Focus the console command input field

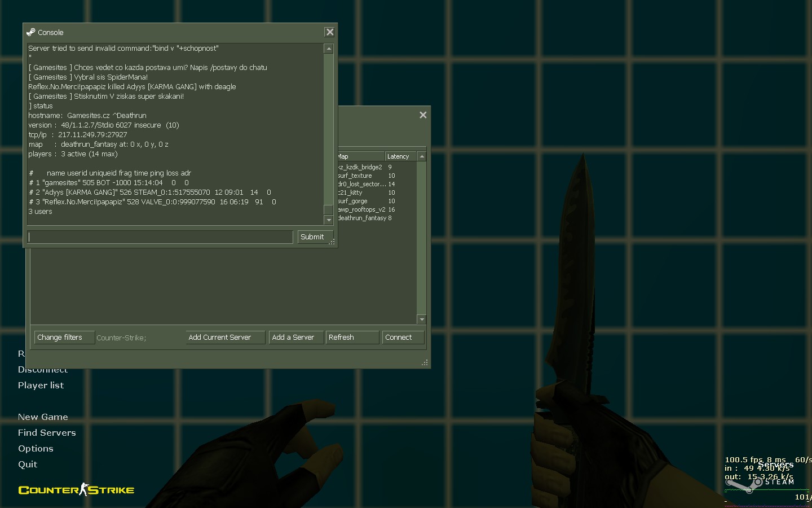(x=160, y=237)
